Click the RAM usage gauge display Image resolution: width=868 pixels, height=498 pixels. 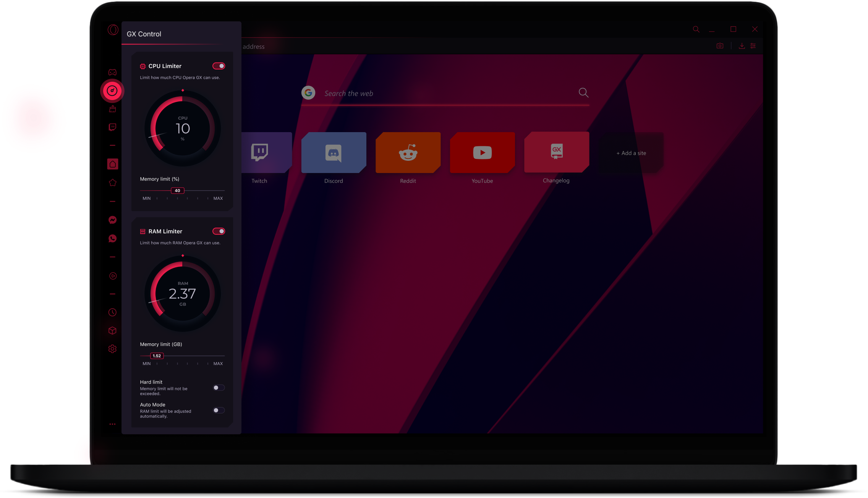pyautogui.click(x=182, y=292)
